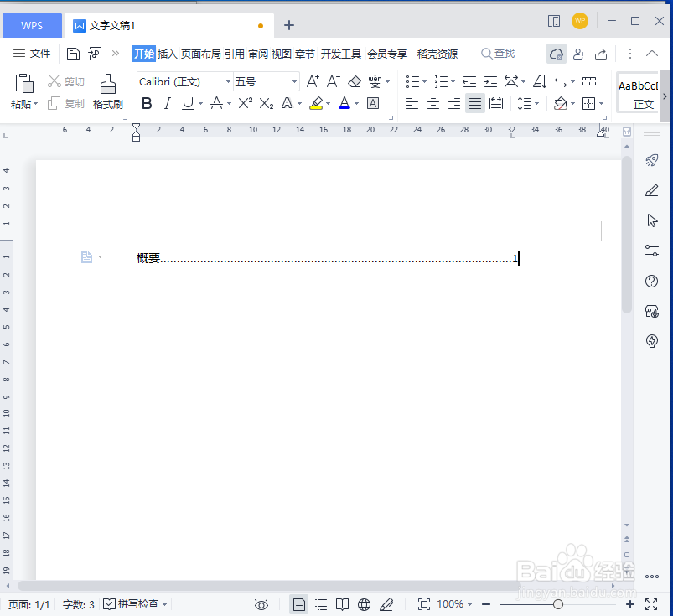The height and width of the screenshot is (616, 673).
Task: Align text right
Action: pos(454,103)
